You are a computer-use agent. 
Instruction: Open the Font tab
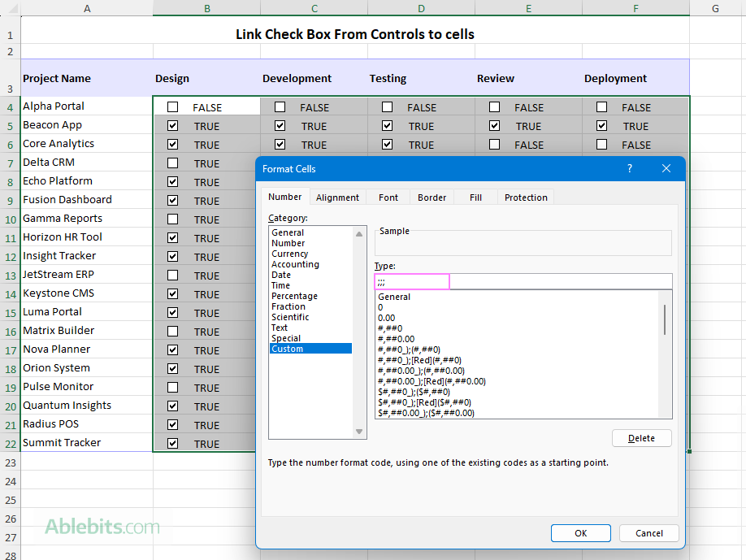click(388, 197)
